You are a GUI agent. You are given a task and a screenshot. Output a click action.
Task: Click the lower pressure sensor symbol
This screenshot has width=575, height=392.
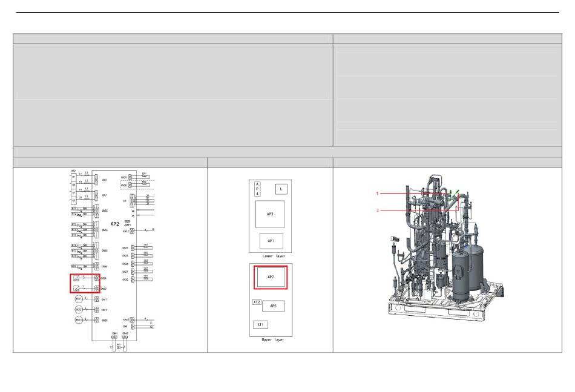coord(76,289)
